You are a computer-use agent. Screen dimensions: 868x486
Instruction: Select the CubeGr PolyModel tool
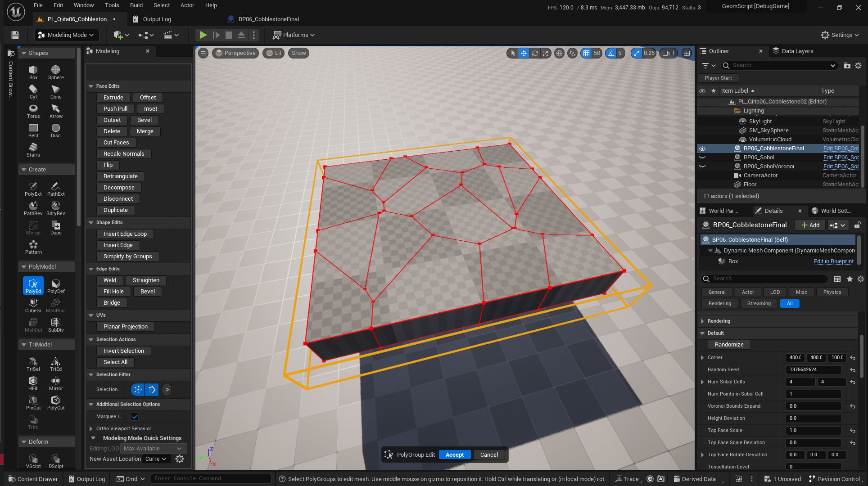coord(33,304)
